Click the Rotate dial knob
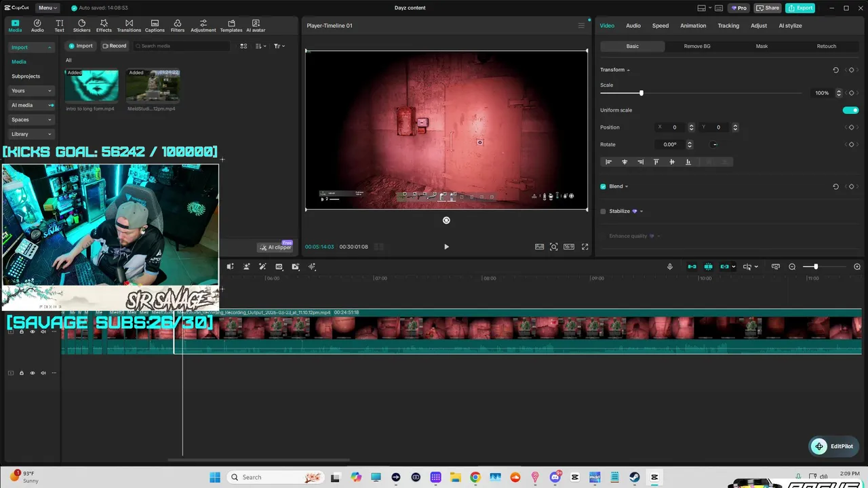Image resolution: width=868 pixels, height=488 pixels. tap(714, 144)
